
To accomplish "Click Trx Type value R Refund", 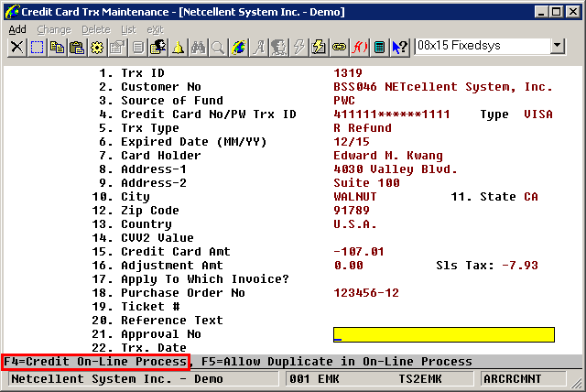I will click(x=363, y=128).
